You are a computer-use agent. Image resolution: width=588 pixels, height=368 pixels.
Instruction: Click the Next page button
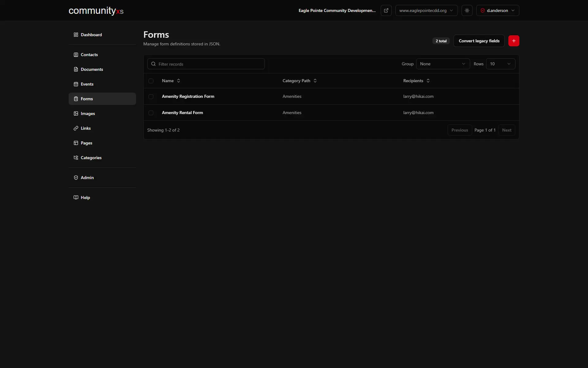point(507,130)
